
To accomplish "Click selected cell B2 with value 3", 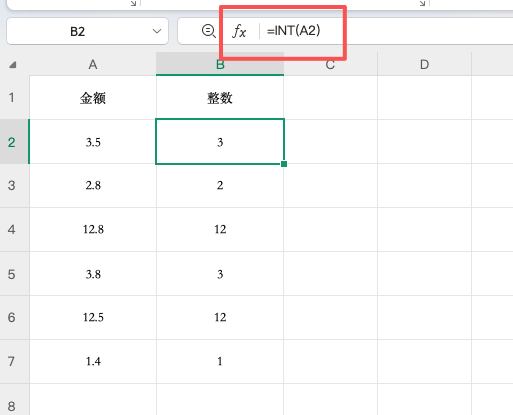I will click(220, 142).
